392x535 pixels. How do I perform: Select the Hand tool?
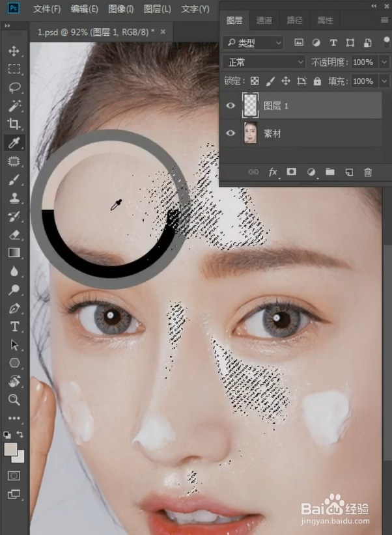tap(14, 381)
